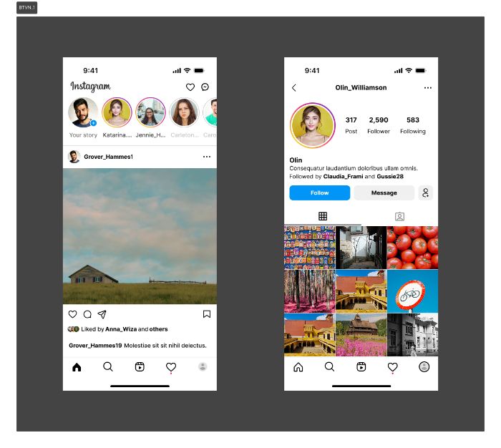Image resolution: width=501 pixels, height=448 pixels.
Task: Show suggested people via add-person icon
Action: pyautogui.click(x=426, y=193)
